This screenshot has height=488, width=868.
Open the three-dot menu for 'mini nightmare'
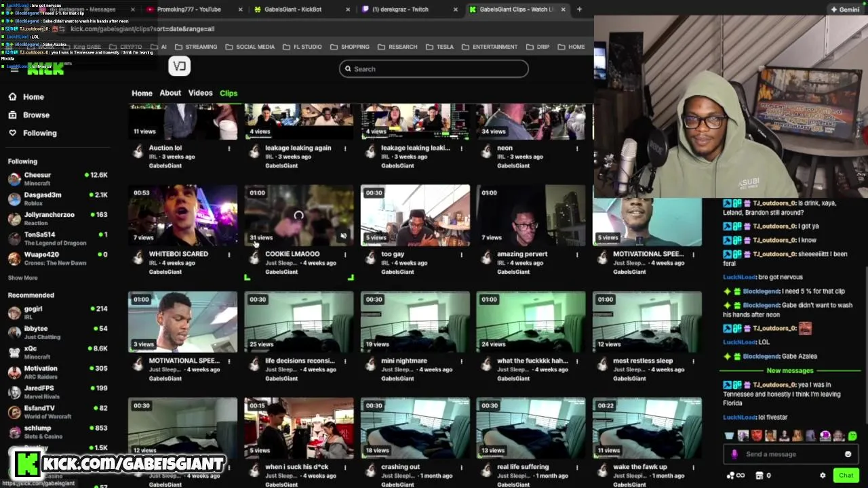click(x=461, y=361)
